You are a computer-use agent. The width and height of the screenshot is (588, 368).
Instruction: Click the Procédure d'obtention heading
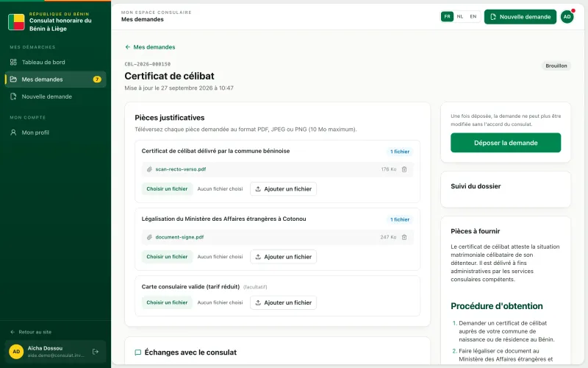pyautogui.click(x=497, y=306)
